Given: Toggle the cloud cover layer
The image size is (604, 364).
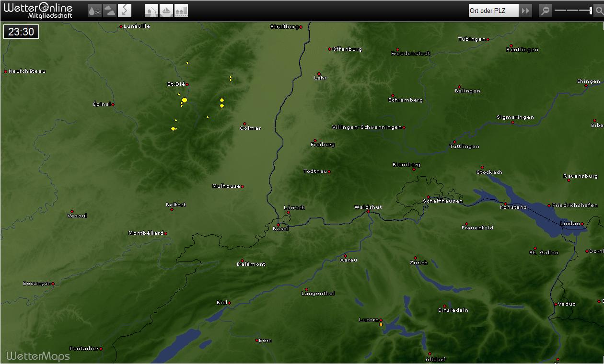Looking at the screenshot, I should [x=110, y=11].
